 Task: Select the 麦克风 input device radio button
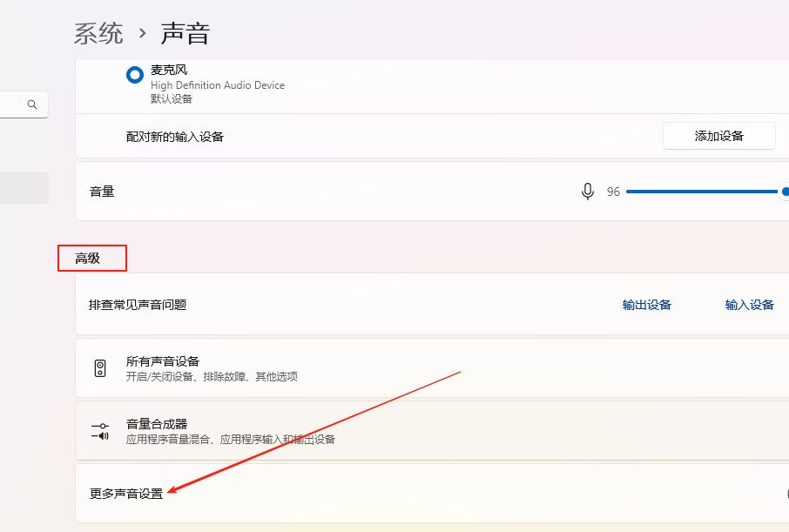pos(135,76)
